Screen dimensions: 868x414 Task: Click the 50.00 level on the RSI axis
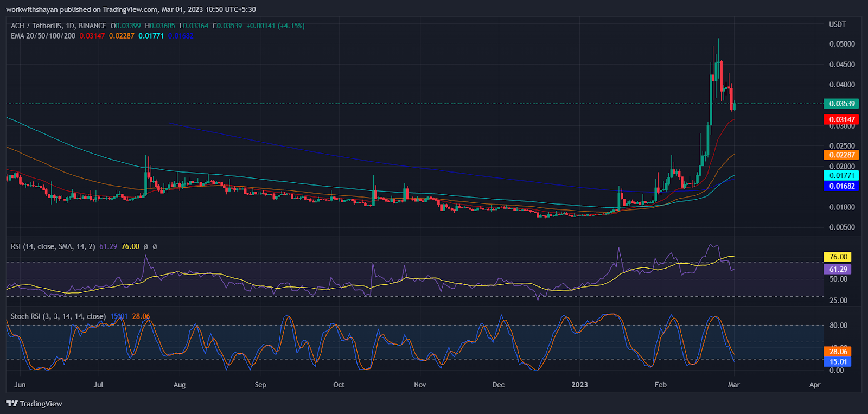[838, 279]
